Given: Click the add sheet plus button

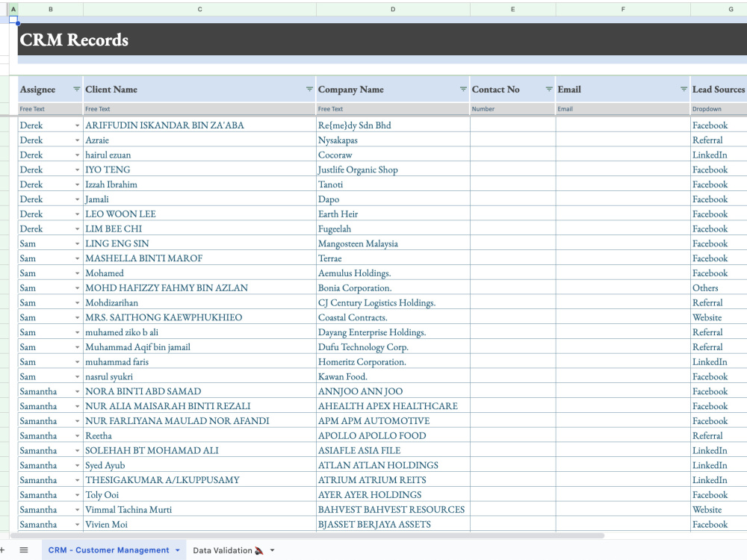Looking at the screenshot, I should coord(2,550).
